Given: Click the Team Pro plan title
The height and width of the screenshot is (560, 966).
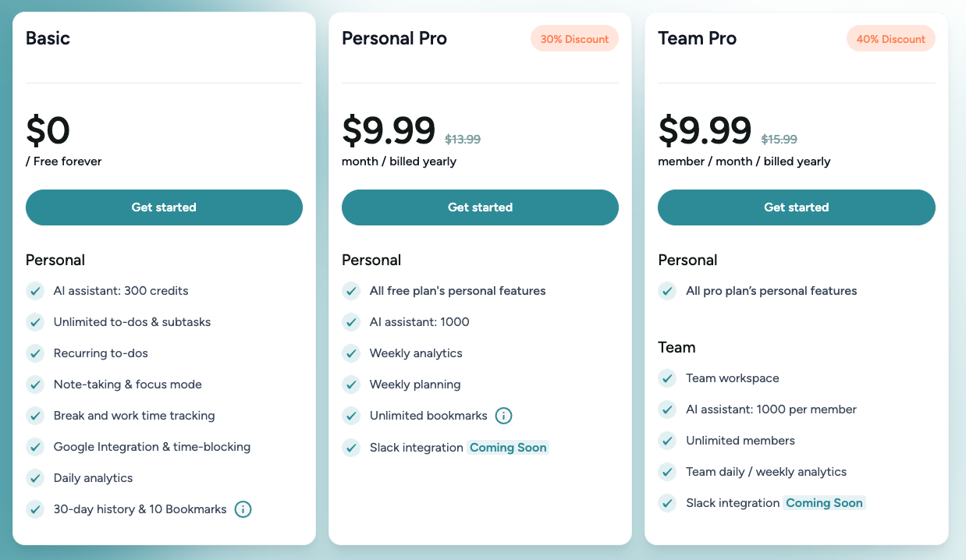Looking at the screenshot, I should click(697, 38).
